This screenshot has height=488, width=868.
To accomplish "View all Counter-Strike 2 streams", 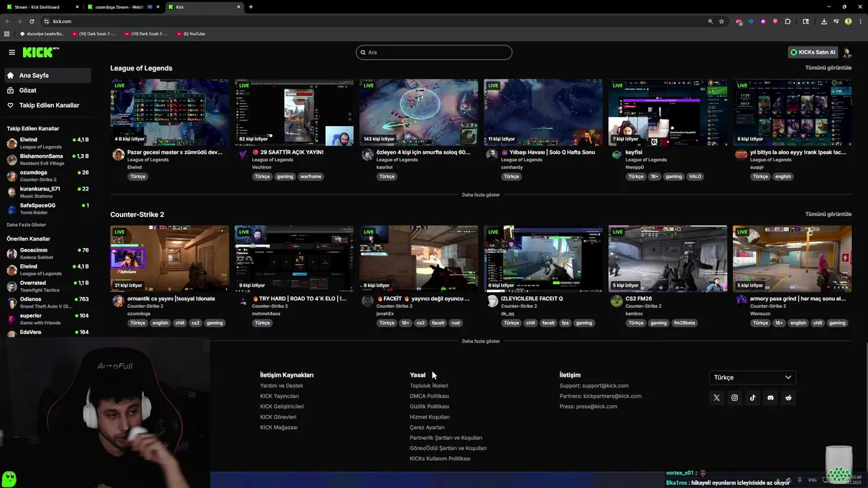I will coord(828,214).
